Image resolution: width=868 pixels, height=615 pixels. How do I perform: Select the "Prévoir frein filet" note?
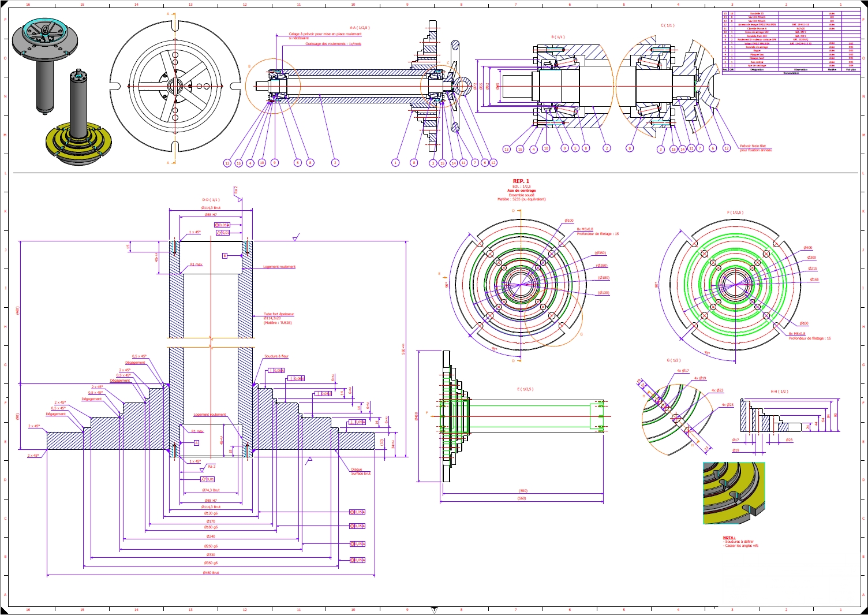[x=753, y=146]
